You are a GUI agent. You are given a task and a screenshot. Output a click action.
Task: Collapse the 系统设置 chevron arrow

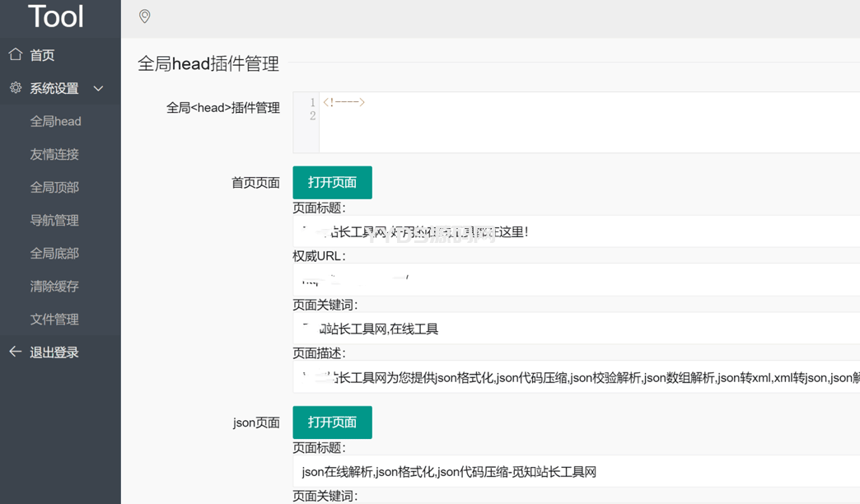(99, 88)
